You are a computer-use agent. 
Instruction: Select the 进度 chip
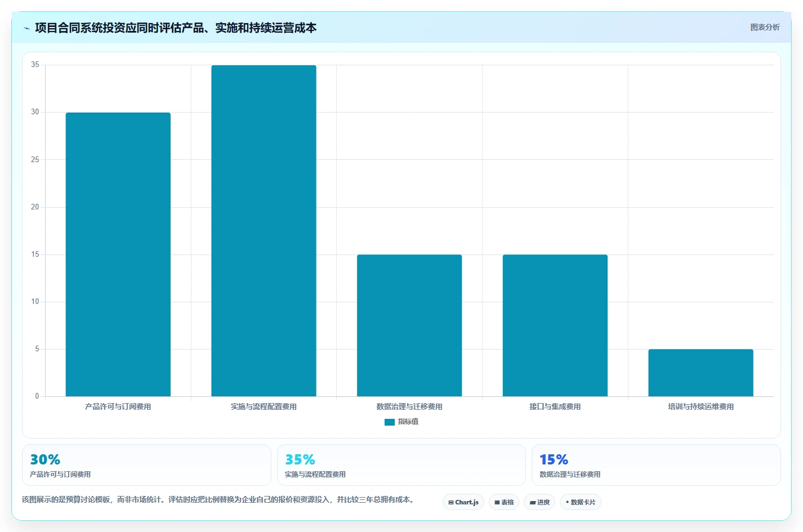[x=539, y=502]
